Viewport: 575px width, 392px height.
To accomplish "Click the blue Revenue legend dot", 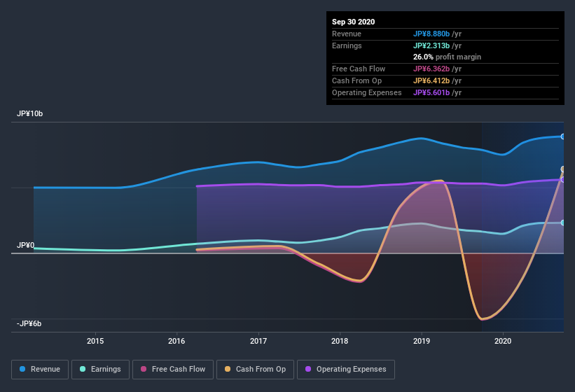I will click(23, 369).
